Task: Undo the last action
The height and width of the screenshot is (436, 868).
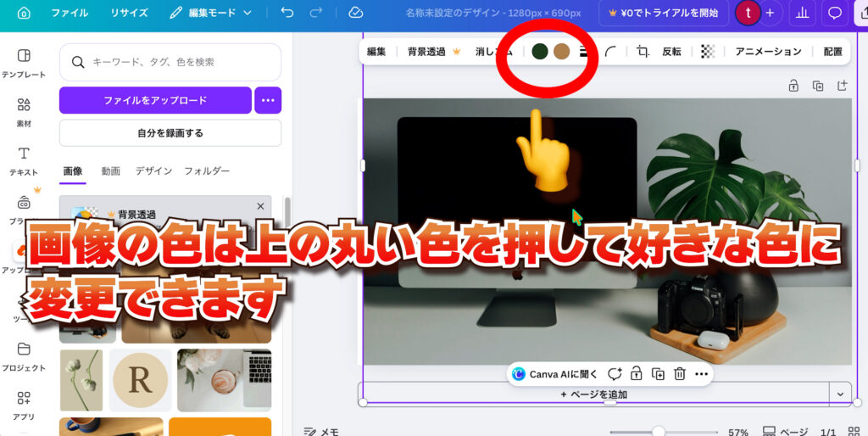Action: [x=287, y=13]
